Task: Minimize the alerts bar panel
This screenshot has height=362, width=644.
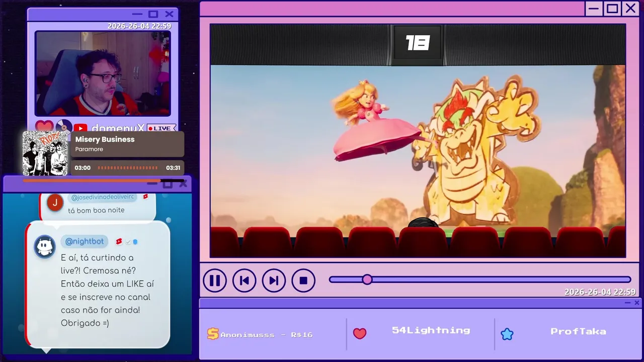Action: 627,303
